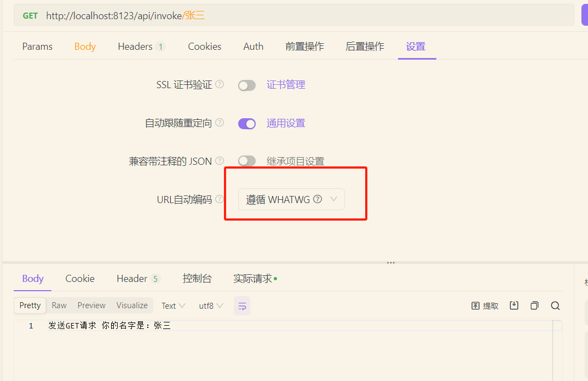Click the word wrap icon in response toolbar
The width and height of the screenshot is (588, 381).
[x=242, y=306]
